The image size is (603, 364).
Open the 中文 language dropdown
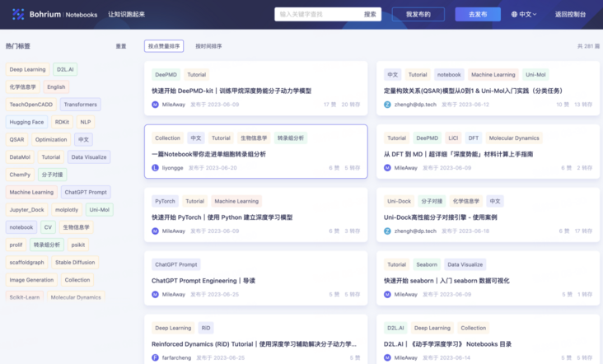point(524,14)
